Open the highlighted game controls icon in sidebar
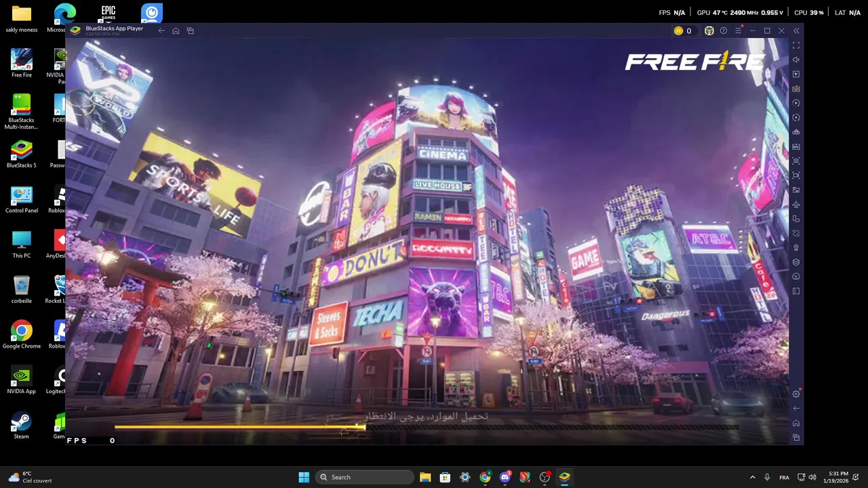Screen dimensions: 868x488 point(796,89)
